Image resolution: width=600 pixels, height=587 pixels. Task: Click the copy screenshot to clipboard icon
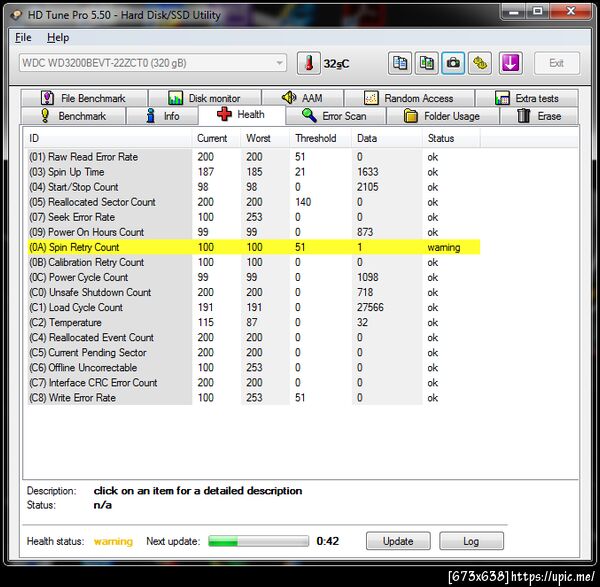pos(426,63)
